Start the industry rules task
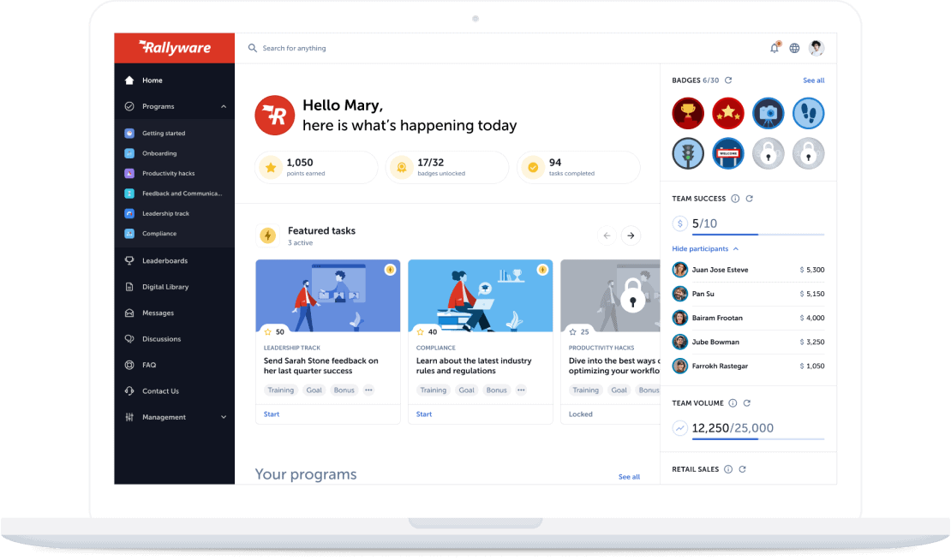951x560 pixels. (424, 414)
